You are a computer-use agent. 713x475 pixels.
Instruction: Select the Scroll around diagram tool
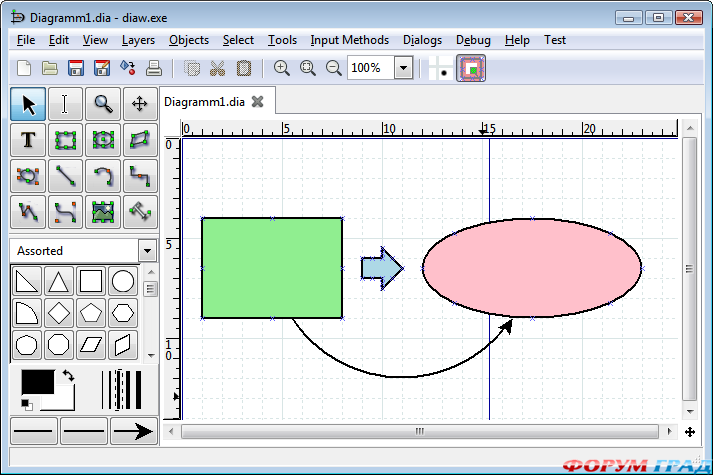tap(140, 104)
